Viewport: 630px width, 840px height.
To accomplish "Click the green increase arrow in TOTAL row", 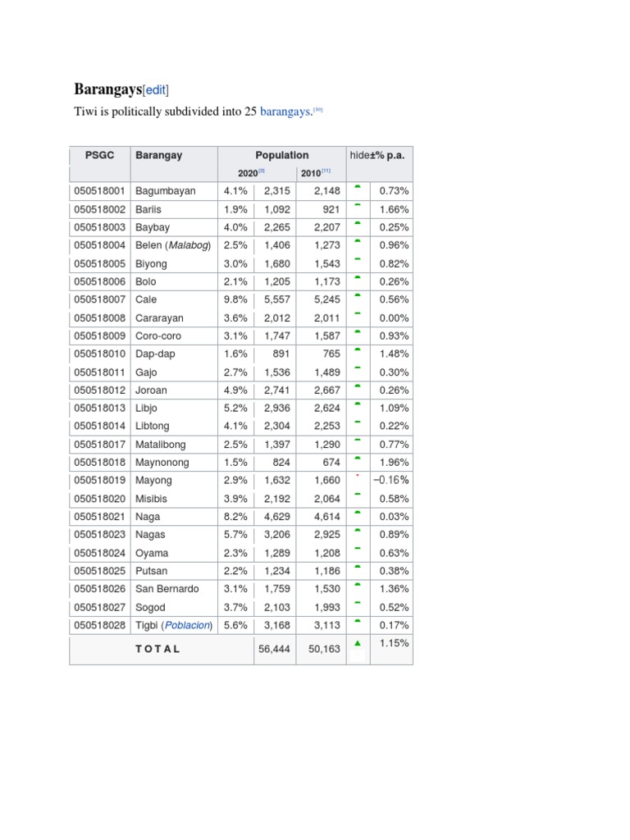I will pos(358,643).
